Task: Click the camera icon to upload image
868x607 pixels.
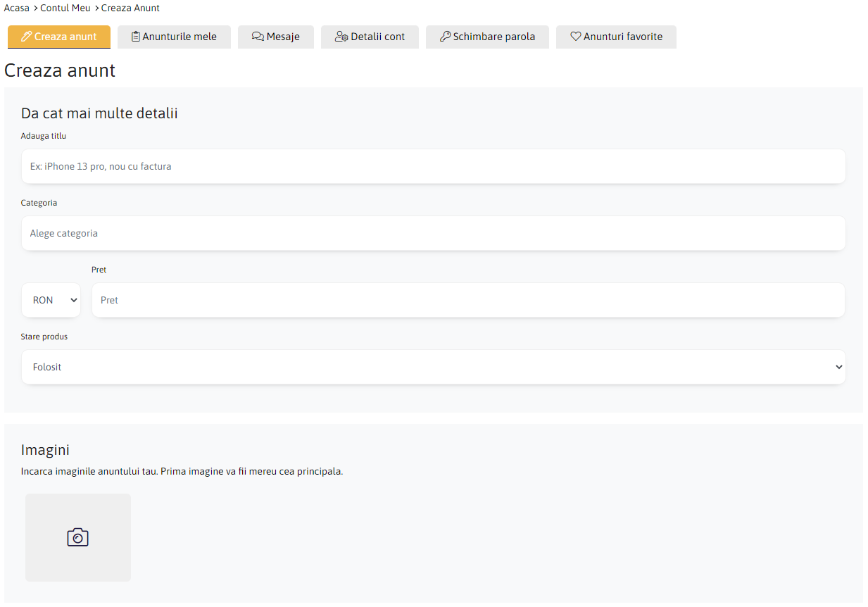Action: (x=77, y=537)
